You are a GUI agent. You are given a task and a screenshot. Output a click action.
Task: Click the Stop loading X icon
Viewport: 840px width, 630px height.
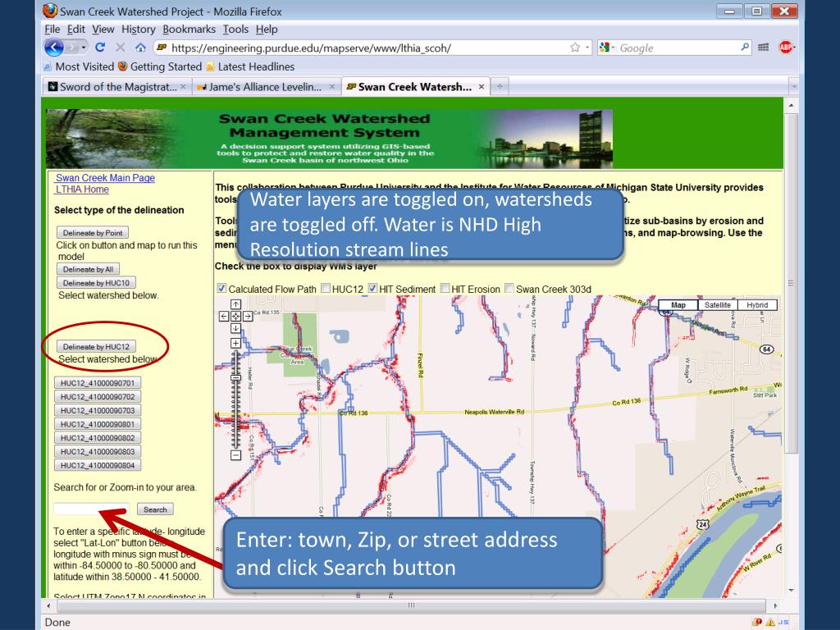(120, 48)
